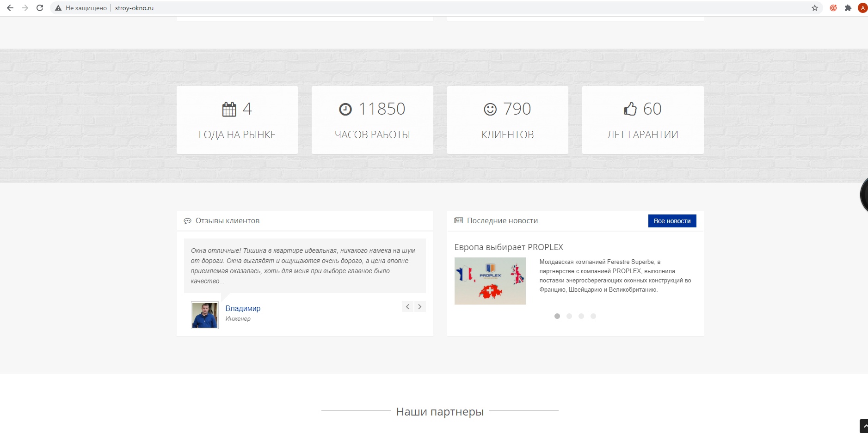Viewport: 868px width, 434px height.
Task: Bookmark this page with the star icon
Action: click(815, 8)
